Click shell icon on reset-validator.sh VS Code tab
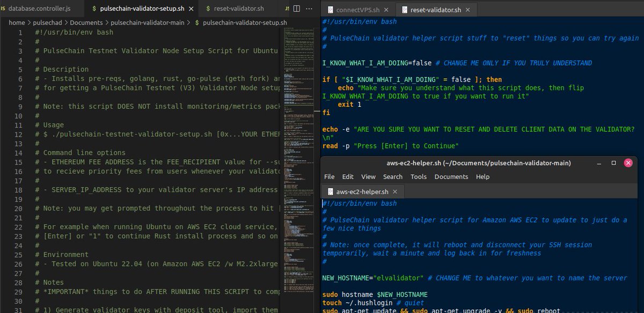 point(208,9)
